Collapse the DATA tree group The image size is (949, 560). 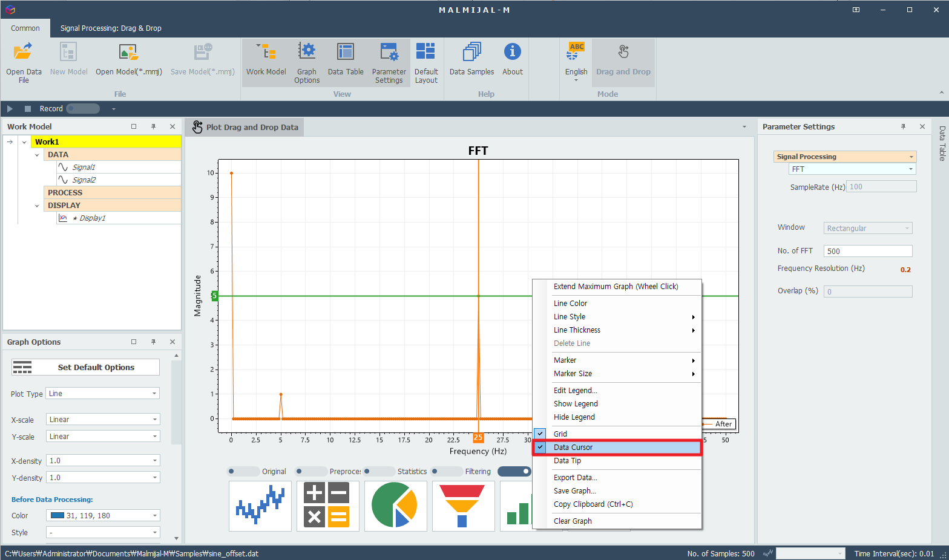37,155
